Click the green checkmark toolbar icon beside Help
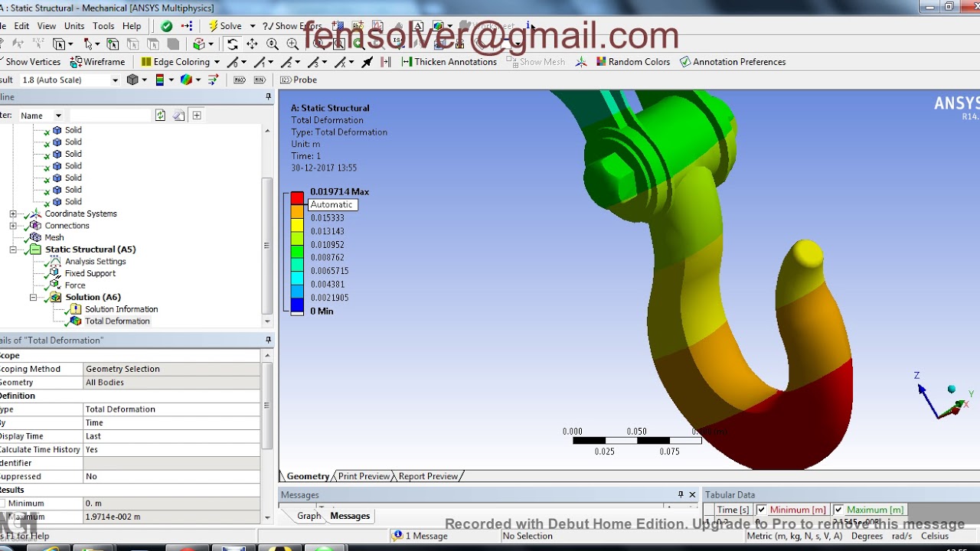 [x=166, y=26]
